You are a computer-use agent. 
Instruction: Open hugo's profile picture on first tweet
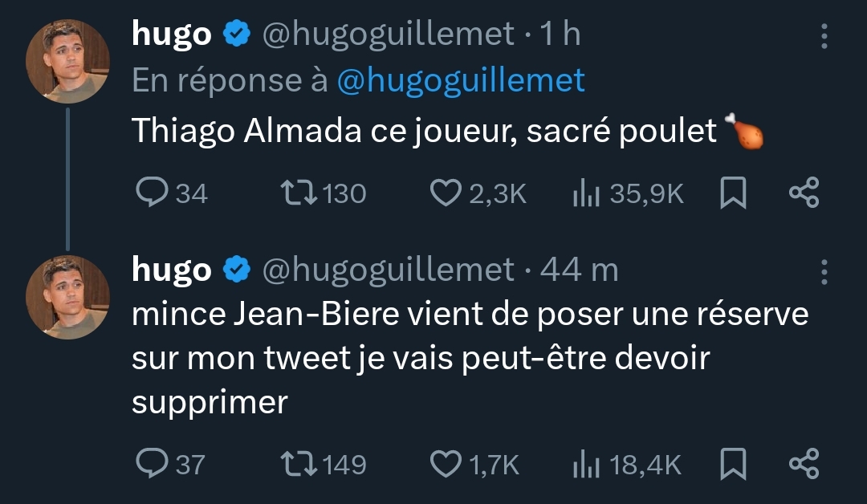pos(67,61)
